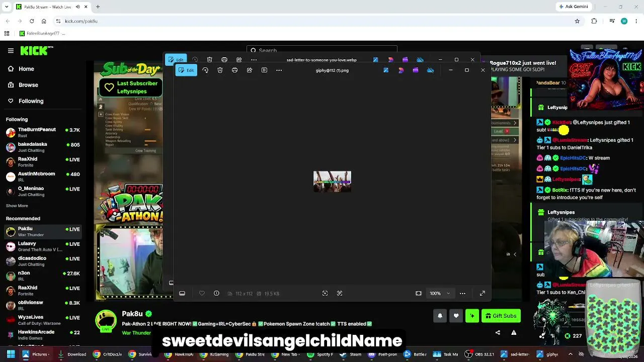Open n3on recommended channel
Screen dimensions: 644x362
tap(43, 276)
